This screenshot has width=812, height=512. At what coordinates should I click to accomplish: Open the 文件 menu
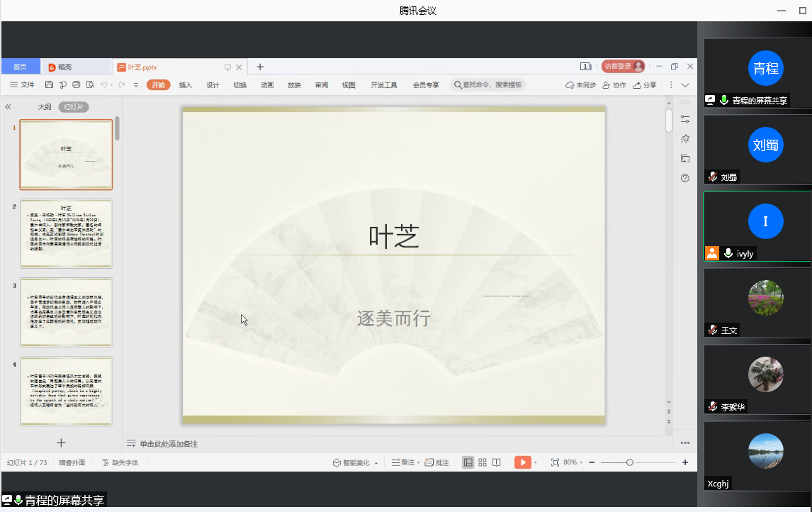click(x=23, y=85)
